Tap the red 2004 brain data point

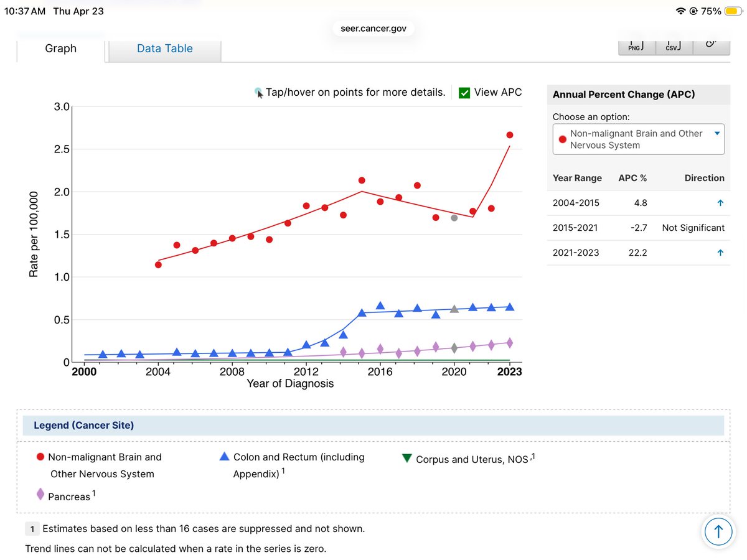158,264
